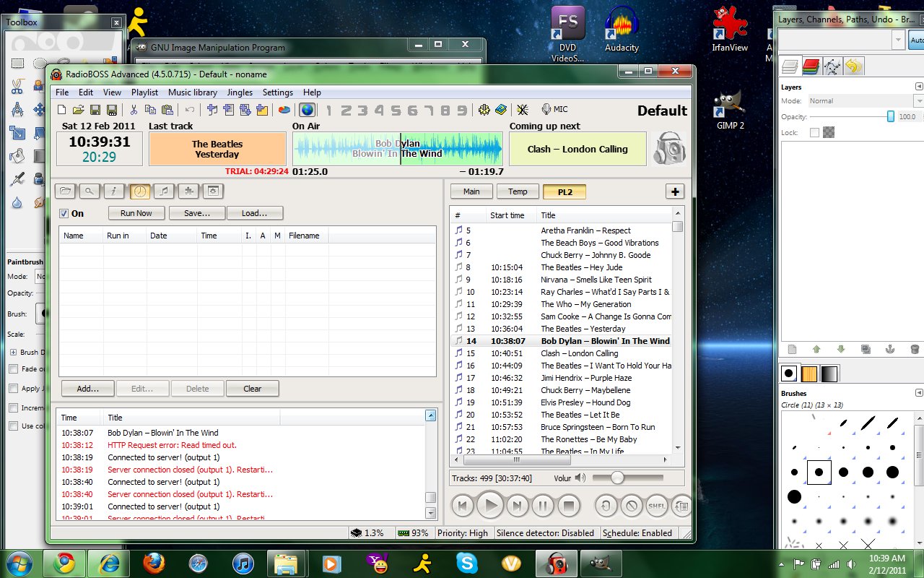924x578 pixels.
Task: Click the SHFL shuffle button
Action: point(656,506)
